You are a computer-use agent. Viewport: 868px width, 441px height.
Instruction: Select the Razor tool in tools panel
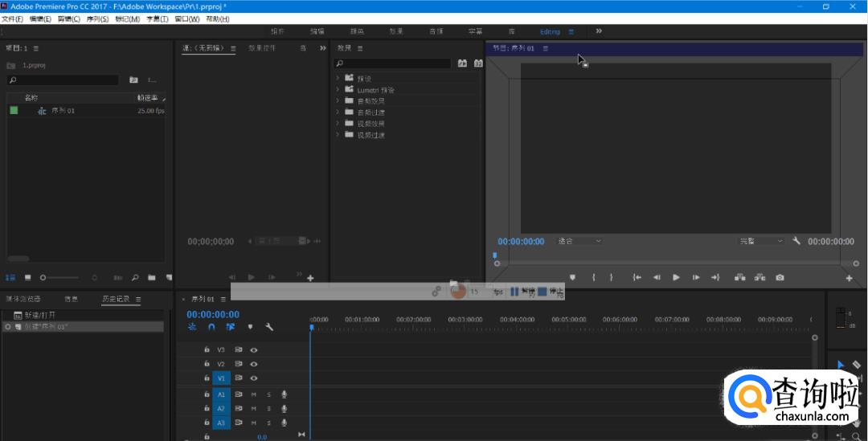tap(856, 365)
